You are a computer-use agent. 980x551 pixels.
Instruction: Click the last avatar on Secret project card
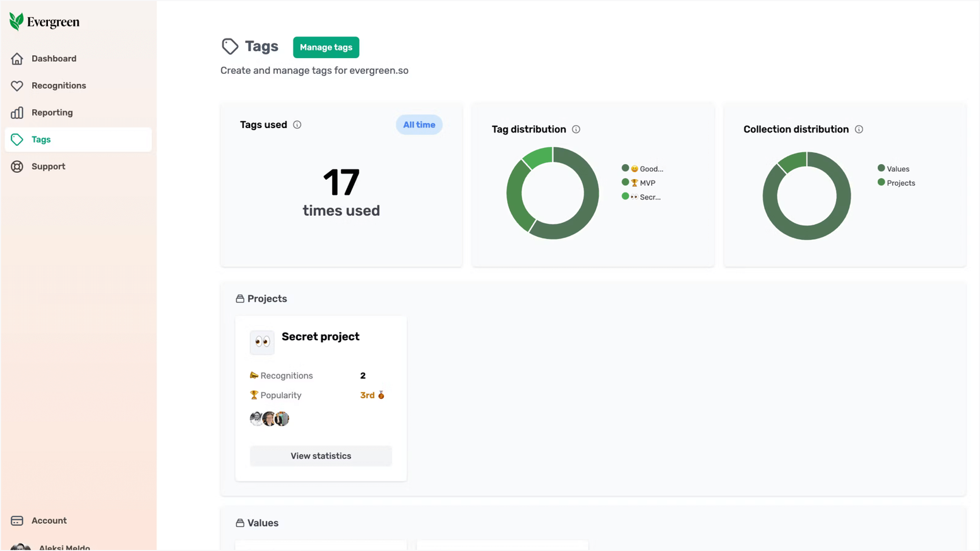pyautogui.click(x=282, y=418)
